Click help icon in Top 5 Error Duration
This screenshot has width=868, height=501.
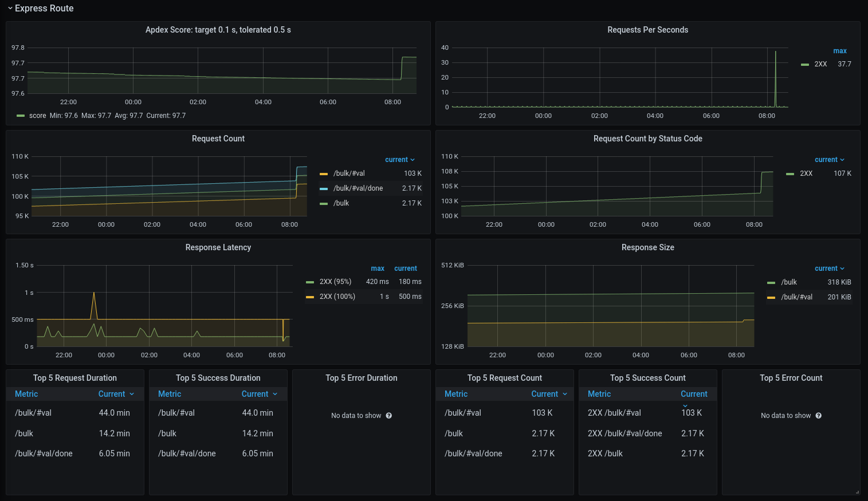click(x=389, y=416)
